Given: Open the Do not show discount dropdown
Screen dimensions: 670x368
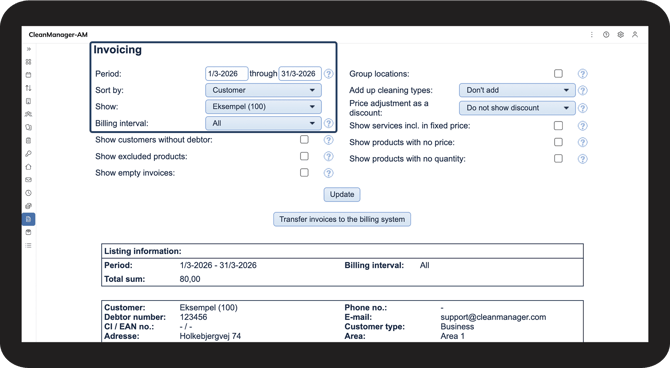Looking at the screenshot, I should click(517, 108).
